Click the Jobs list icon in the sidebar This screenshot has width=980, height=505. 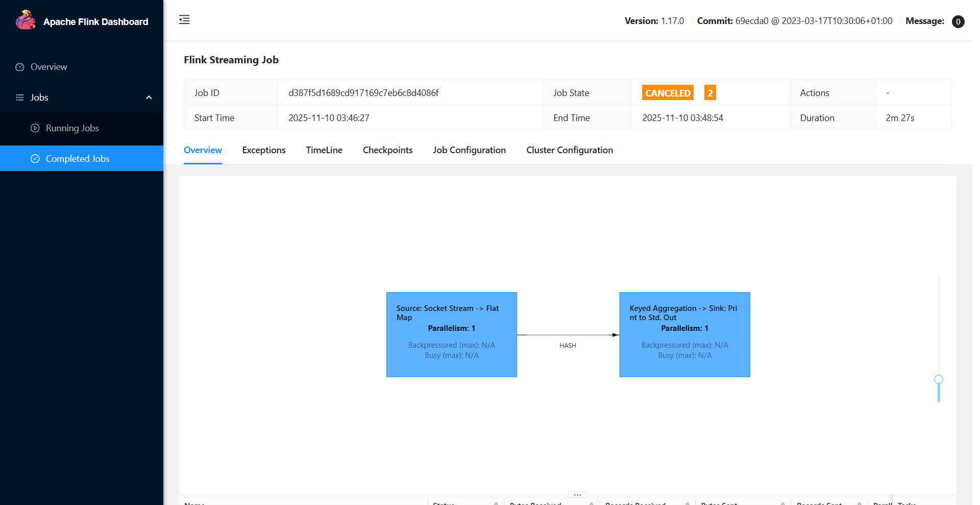pos(20,98)
